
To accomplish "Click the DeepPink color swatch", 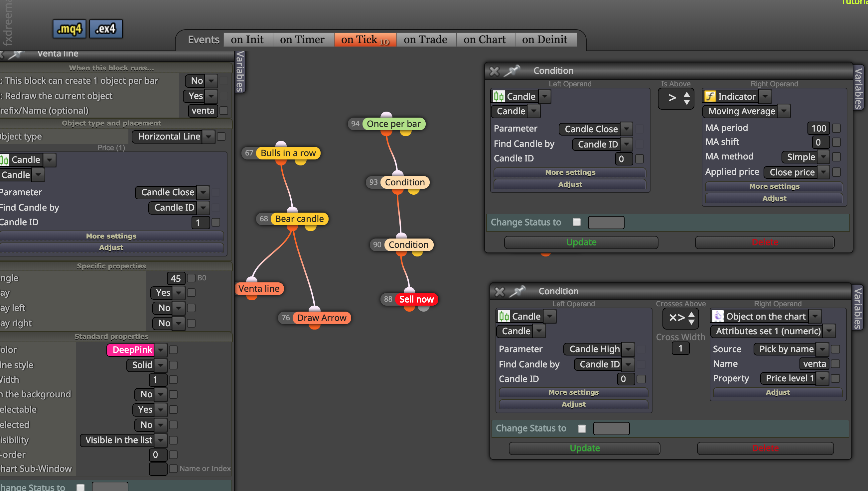I will [x=132, y=350].
